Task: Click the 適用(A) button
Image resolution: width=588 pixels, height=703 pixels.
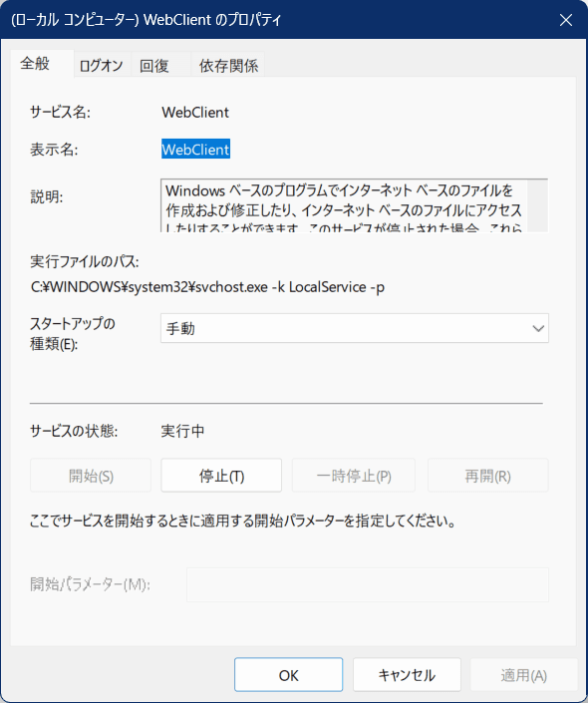Action: tap(523, 675)
